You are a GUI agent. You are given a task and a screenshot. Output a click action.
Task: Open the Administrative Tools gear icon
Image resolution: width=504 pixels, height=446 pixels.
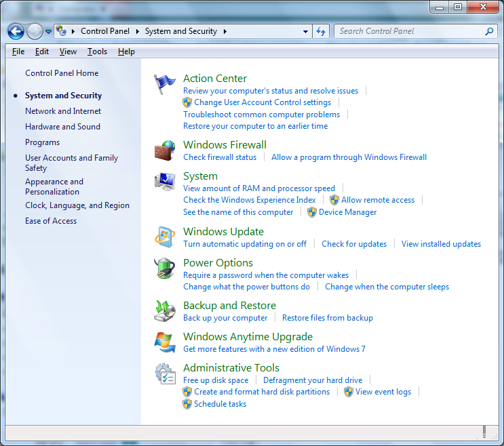pyautogui.click(x=165, y=373)
